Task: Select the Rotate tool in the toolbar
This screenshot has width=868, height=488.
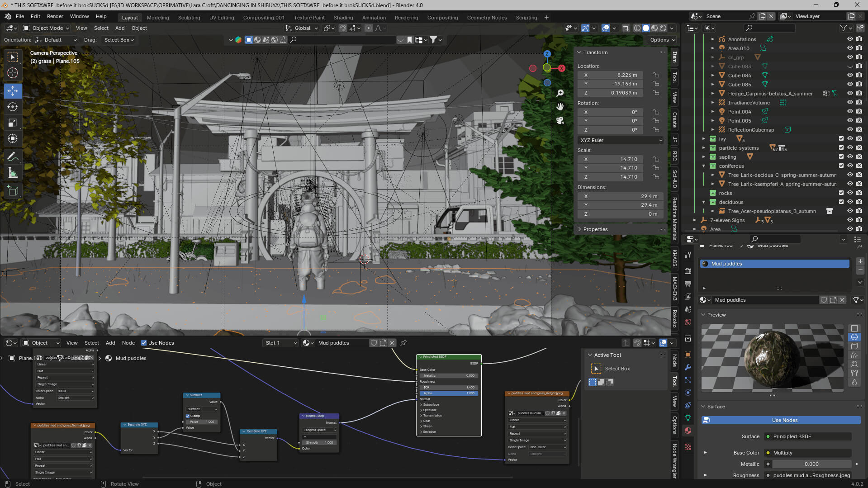Action: pos(13,107)
